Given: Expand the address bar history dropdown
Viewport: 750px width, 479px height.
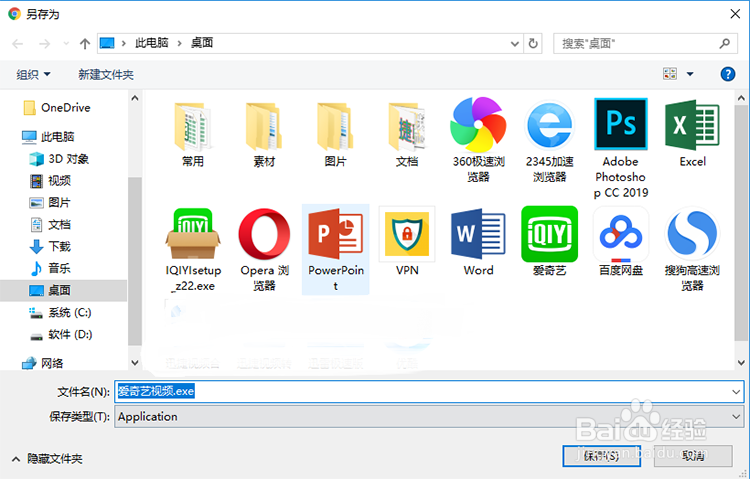Looking at the screenshot, I should (515, 44).
